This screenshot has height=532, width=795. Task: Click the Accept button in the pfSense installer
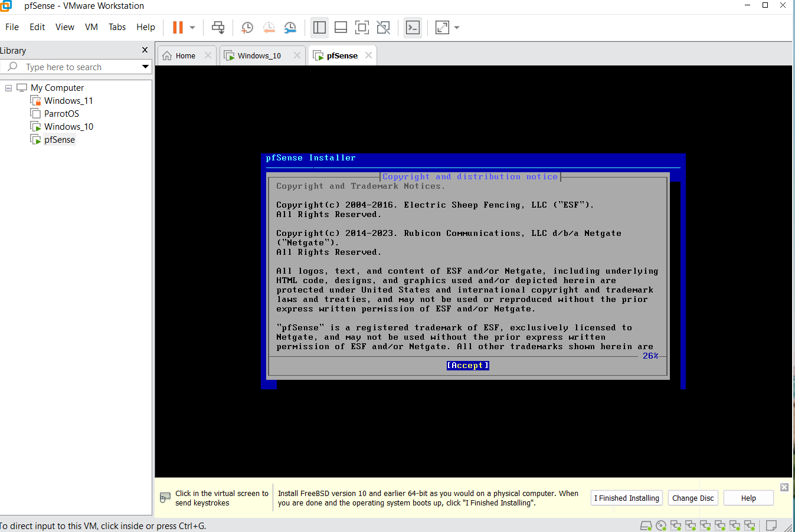coord(468,366)
